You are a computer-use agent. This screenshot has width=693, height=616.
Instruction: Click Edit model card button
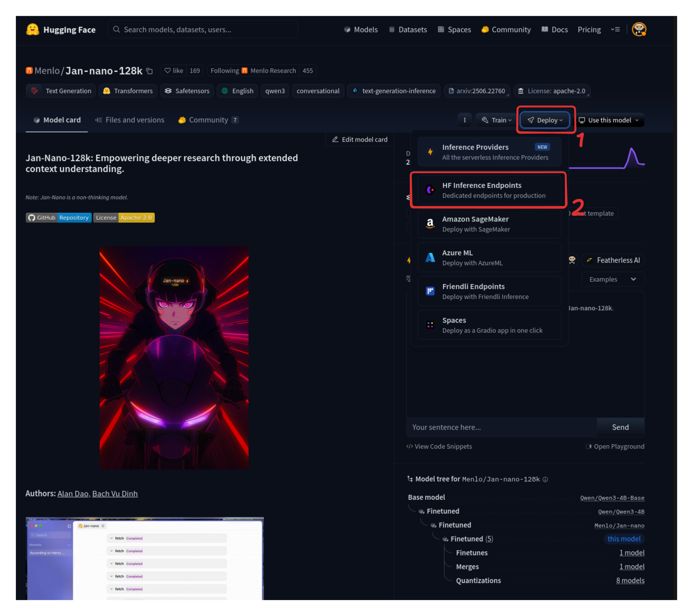(x=360, y=139)
